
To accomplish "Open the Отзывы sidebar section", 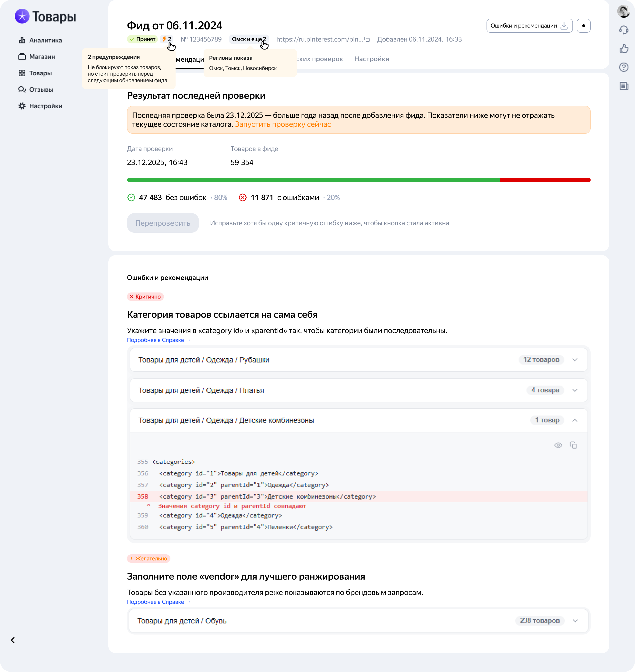I will point(36,90).
